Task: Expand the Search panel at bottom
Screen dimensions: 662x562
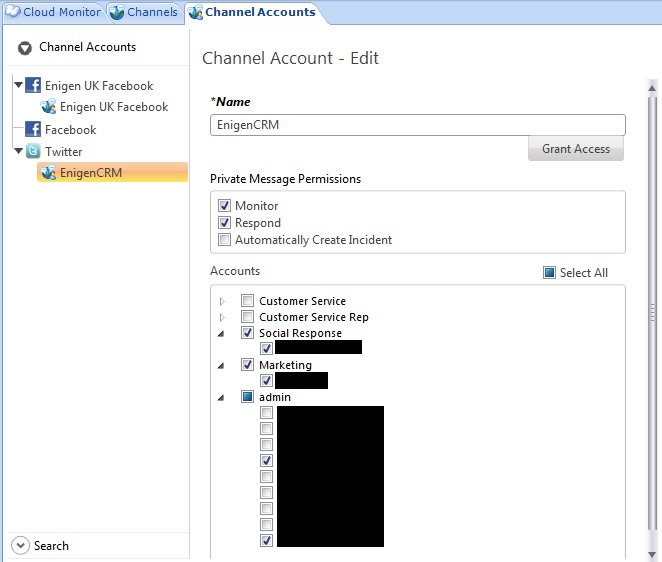Action: point(22,546)
